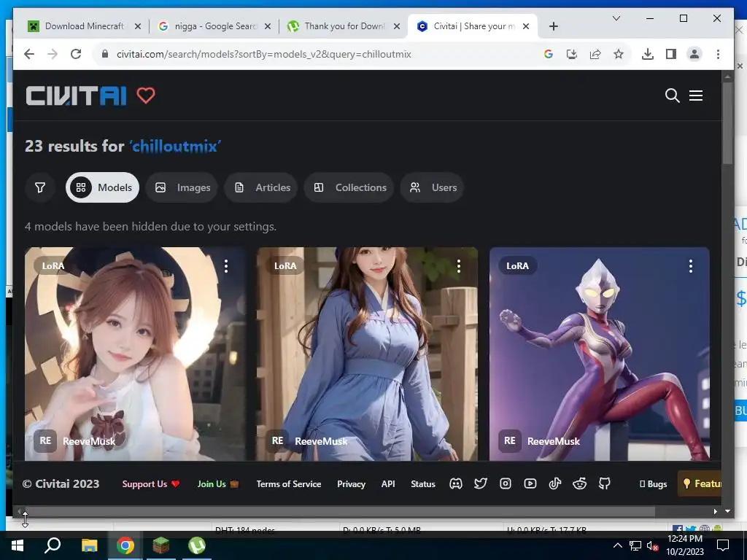Open Civitai TikTok icon in footer
The image size is (747, 560).
pyautogui.click(x=555, y=484)
